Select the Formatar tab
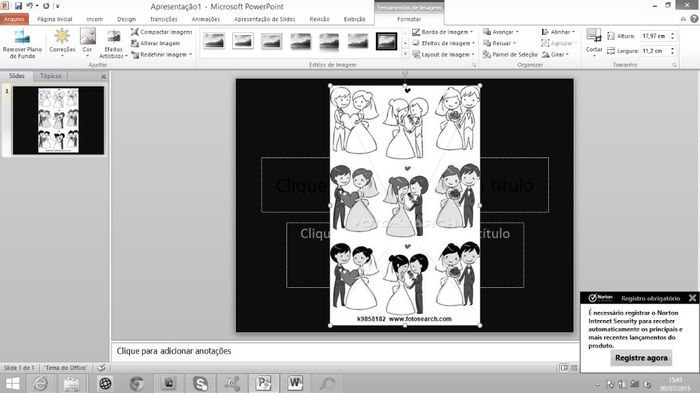The height and width of the screenshot is (393, 700). pos(409,19)
